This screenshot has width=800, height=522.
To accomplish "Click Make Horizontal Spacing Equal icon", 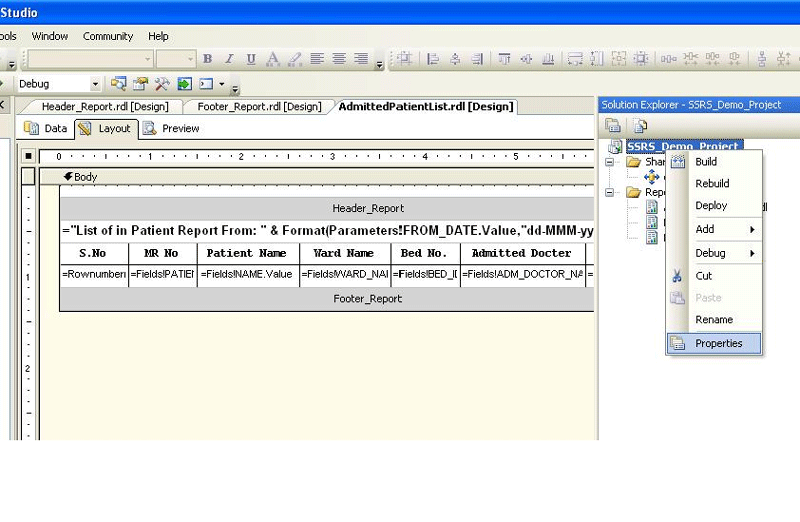I will pyautogui.click(x=668, y=59).
